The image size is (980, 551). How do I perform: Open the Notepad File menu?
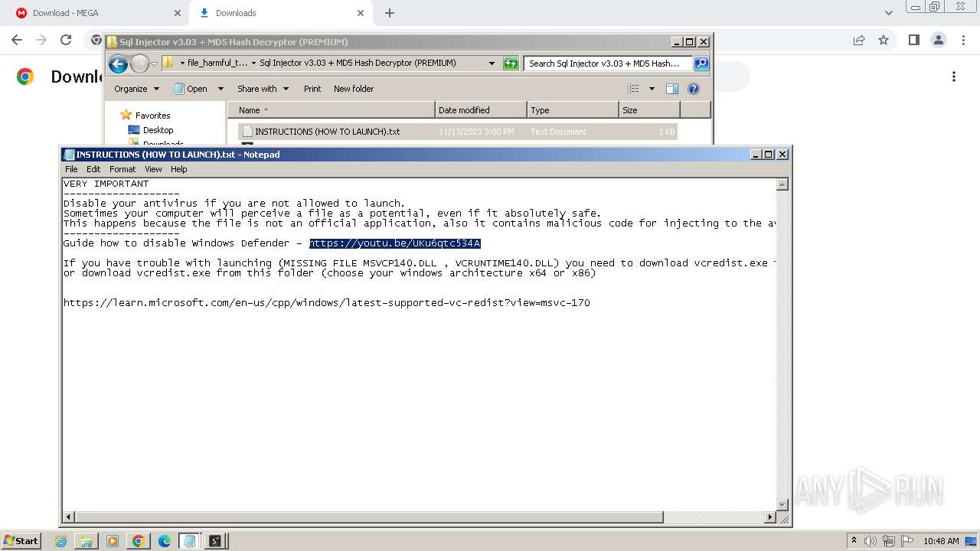pos(71,169)
